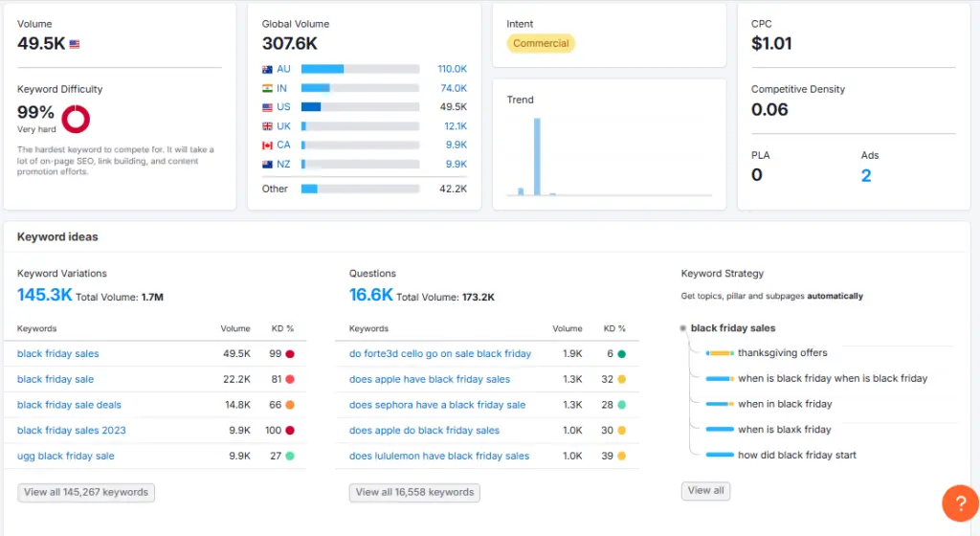
Task: Click the Canada flag in Global Volume
Action: point(268,145)
